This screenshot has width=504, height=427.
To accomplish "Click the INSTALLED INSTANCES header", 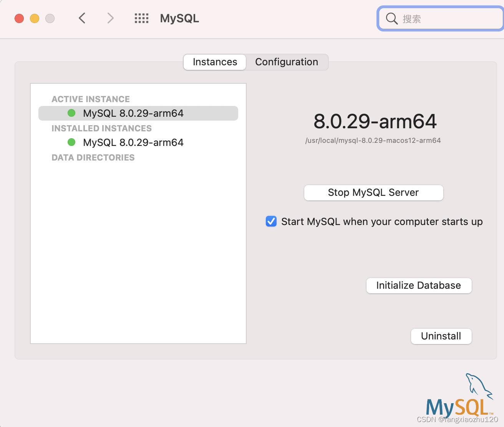I will (x=101, y=128).
